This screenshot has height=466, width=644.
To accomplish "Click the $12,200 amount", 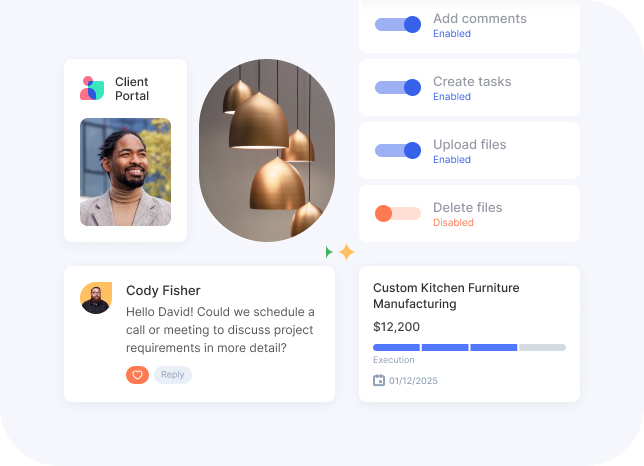I will [396, 327].
